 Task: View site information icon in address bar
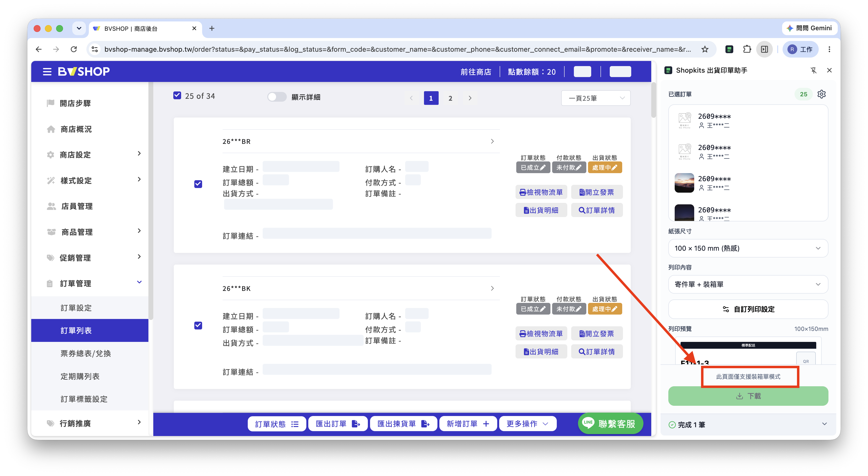click(95, 50)
